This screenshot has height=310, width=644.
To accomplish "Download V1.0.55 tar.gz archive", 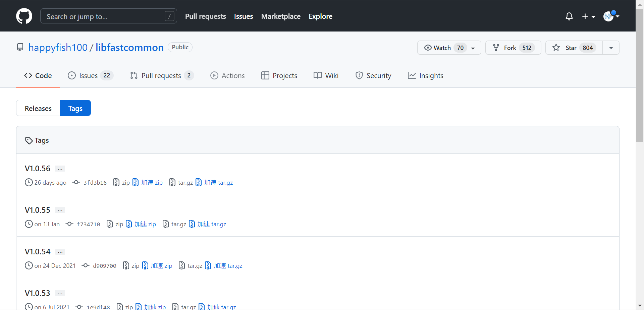I will [x=174, y=224].
